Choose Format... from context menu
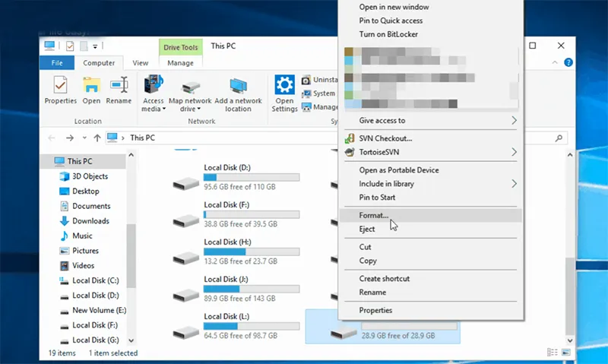The width and height of the screenshot is (608, 364). [x=430, y=216]
